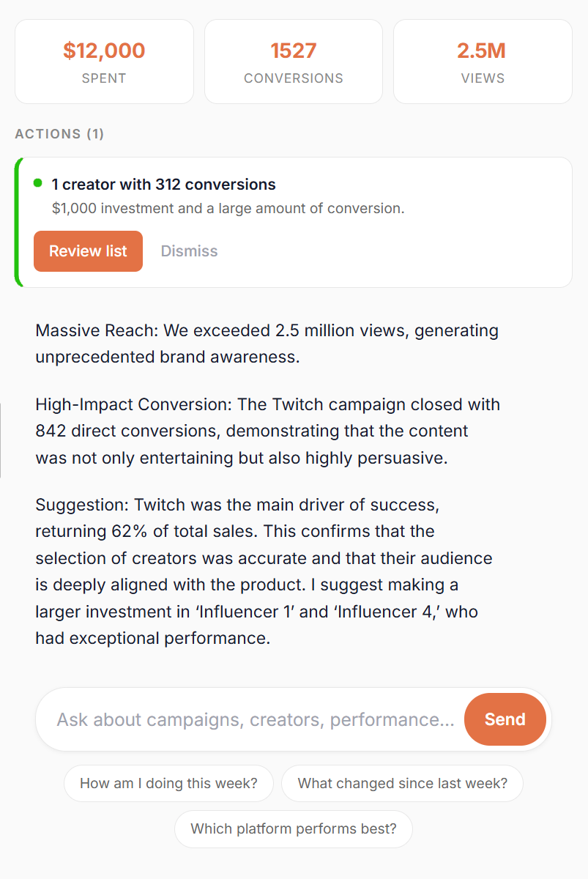Open the 2.5M Views stat card
The width and height of the screenshot is (588, 879).
click(x=483, y=62)
